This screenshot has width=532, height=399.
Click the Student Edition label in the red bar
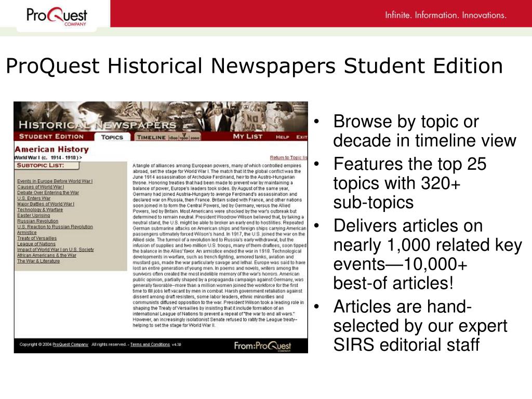point(51,137)
